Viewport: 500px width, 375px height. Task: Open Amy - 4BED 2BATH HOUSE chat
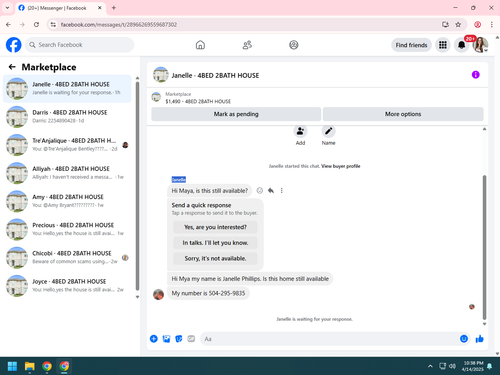(x=67, y=201)
